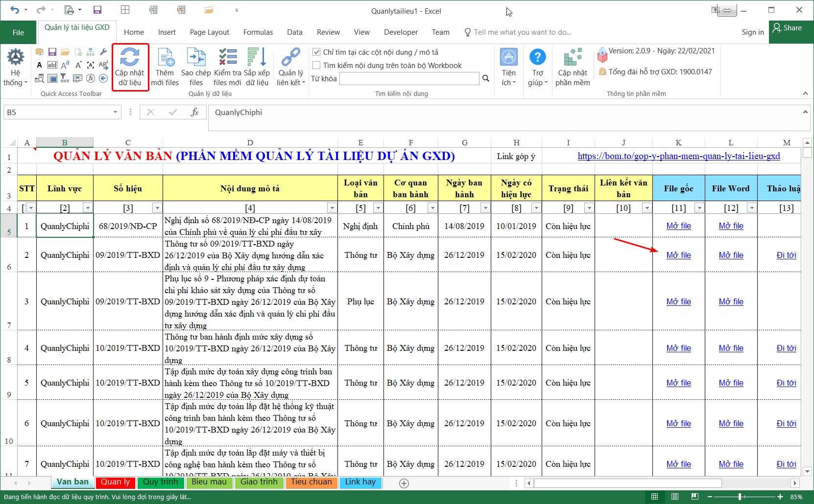This screenshot has width=814, height=504.
Task: Select Sao chép files tool
Action: point(196,58)
